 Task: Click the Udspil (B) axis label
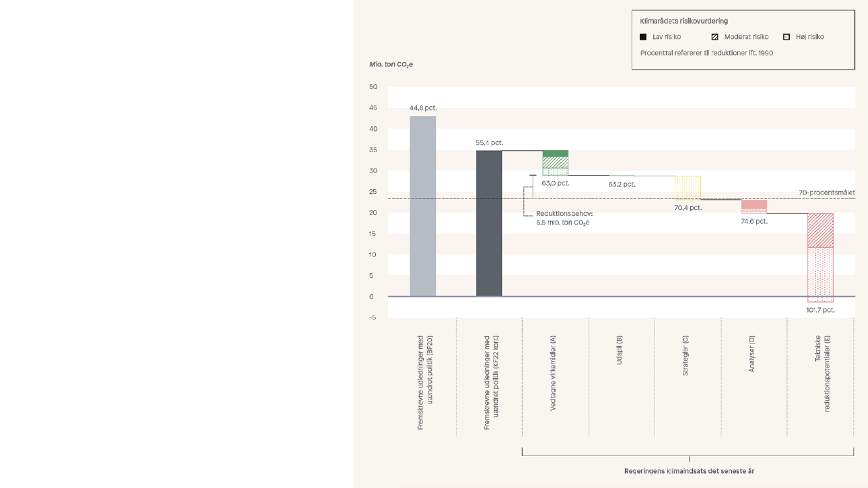(619, 350)
